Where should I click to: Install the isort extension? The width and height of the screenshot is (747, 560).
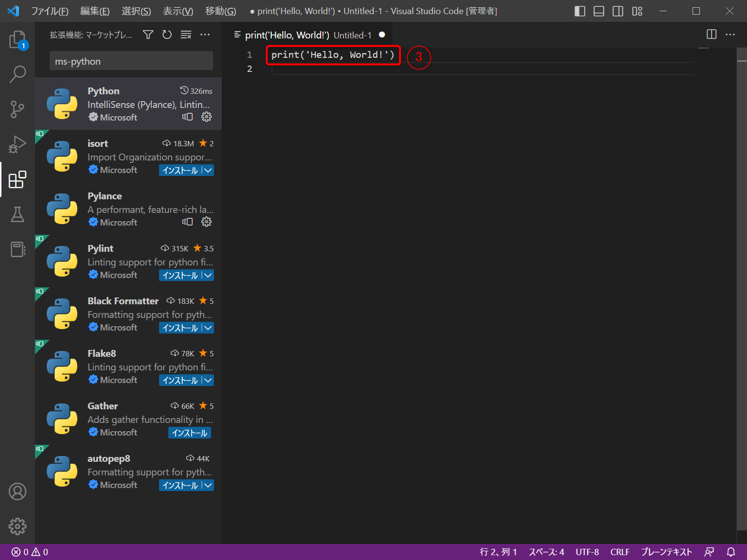tap(180, 170)
